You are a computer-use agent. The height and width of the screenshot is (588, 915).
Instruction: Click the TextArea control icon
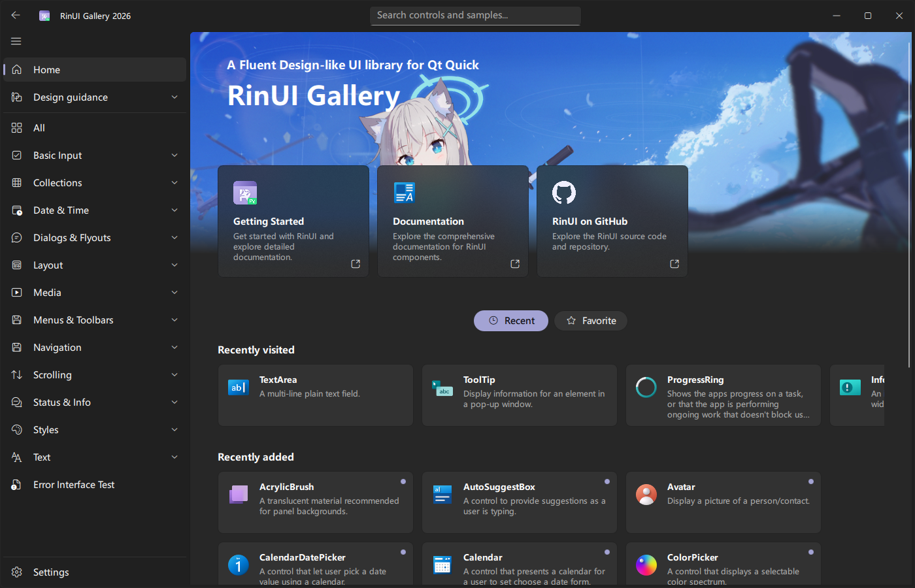tap(239, 387)
